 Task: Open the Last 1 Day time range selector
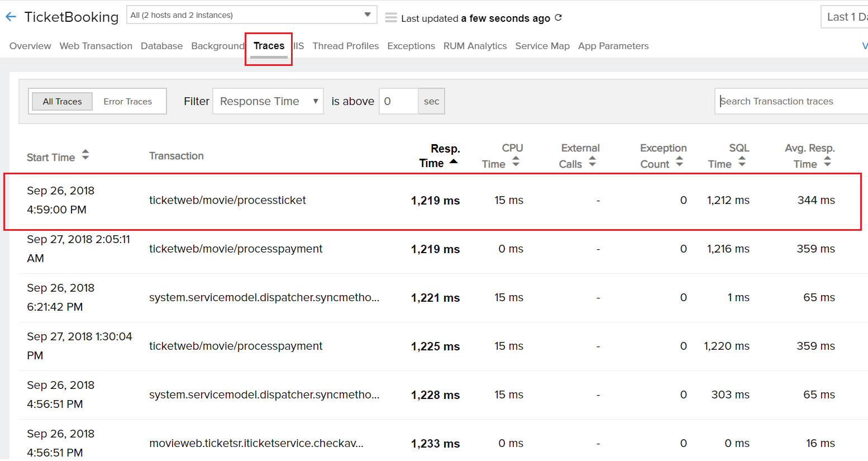click(x=845, y=17)
